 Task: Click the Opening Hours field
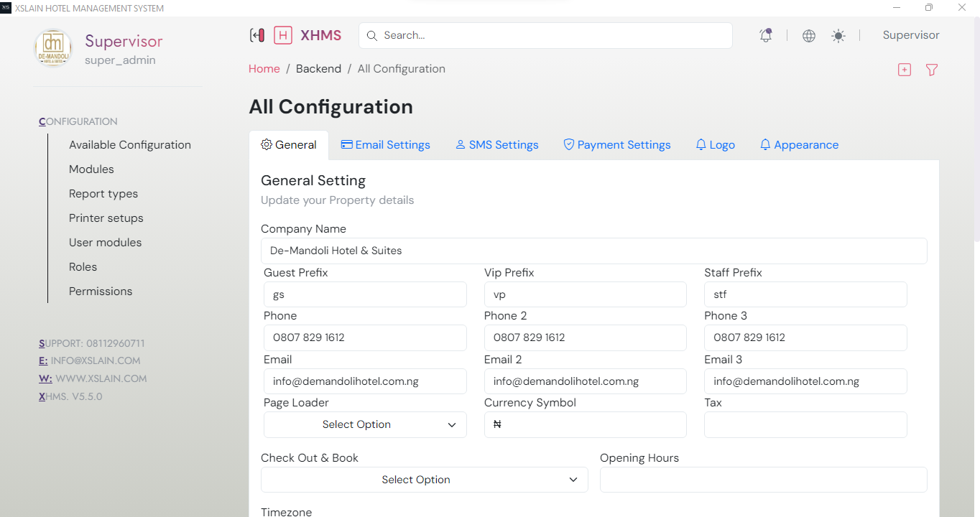(764, 480)
